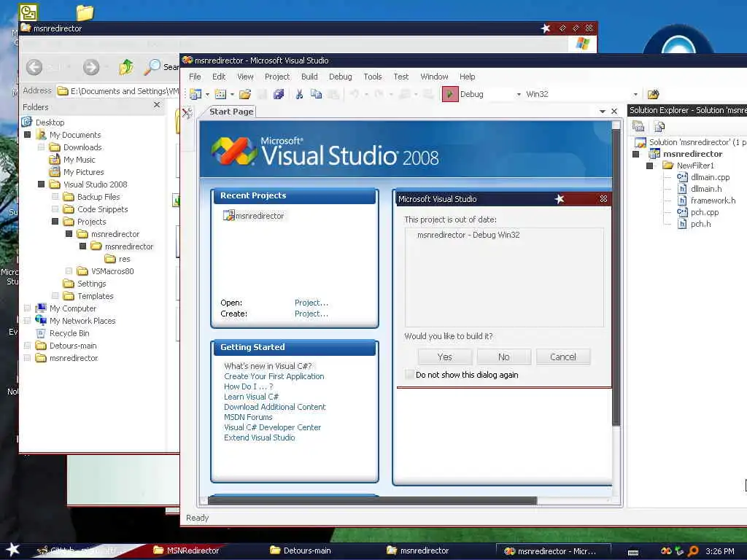Screen dimensions: 747x560
Task: Open the Build menu
Action: (309, 77)
